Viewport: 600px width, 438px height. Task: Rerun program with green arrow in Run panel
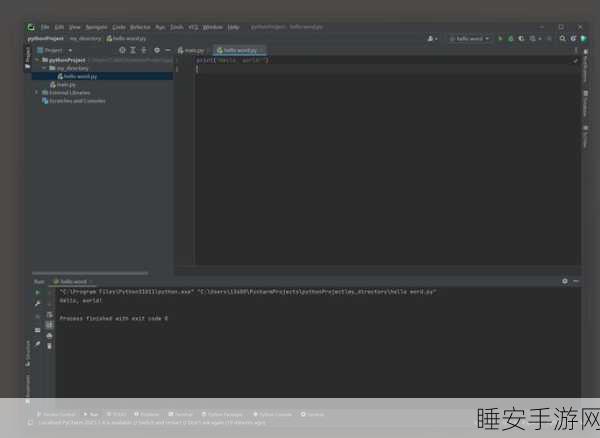(38, 292)
